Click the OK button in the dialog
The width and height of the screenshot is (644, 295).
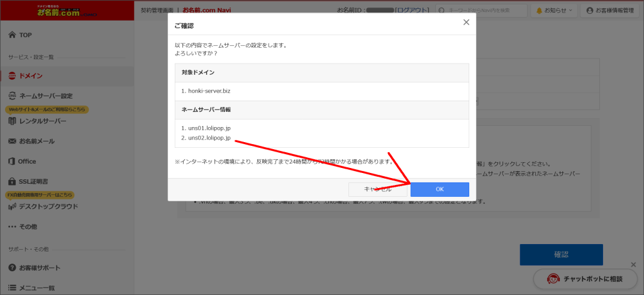click(x=440, y=189)
